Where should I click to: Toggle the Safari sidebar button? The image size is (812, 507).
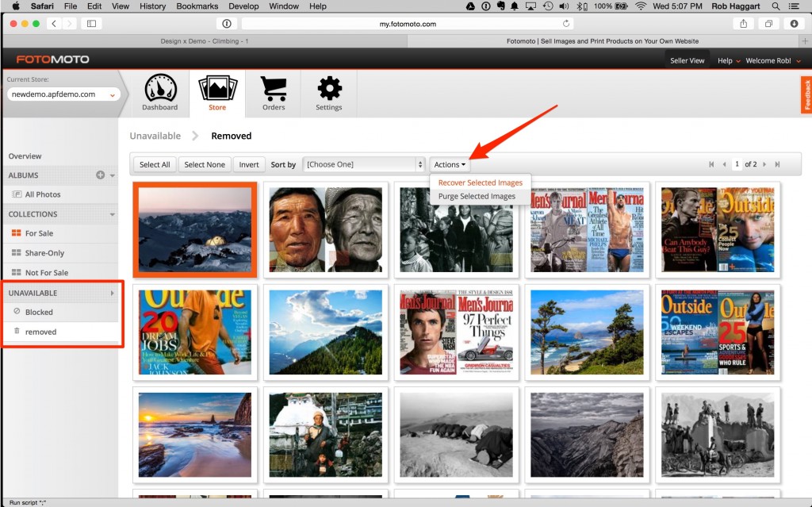tap(92, 23)
